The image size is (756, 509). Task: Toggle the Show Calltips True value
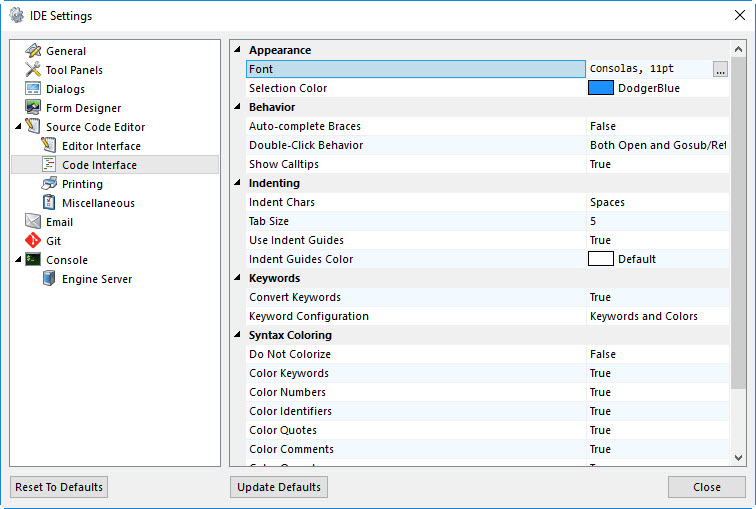pyautogui.click(x=657, y=164)
